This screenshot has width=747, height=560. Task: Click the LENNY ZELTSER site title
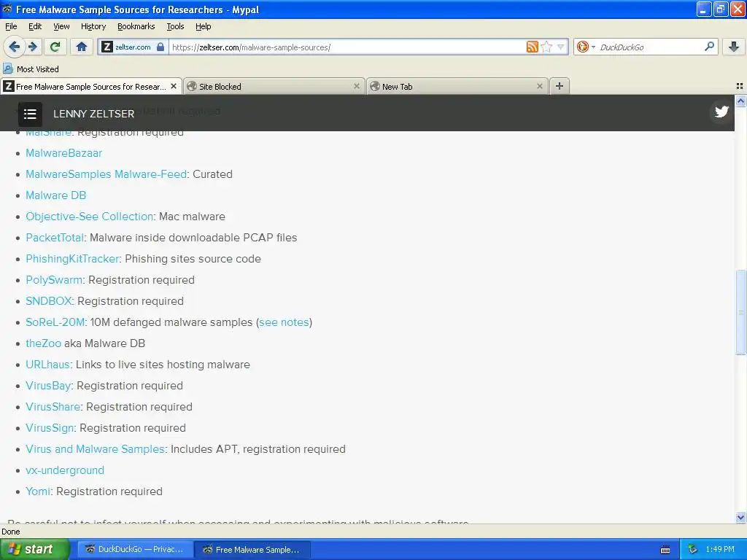point(94,114)
